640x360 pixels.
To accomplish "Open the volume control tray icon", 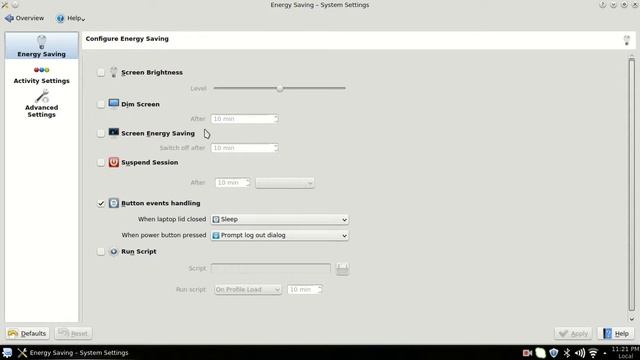I will pyautogui.click(x=580, y=353).
